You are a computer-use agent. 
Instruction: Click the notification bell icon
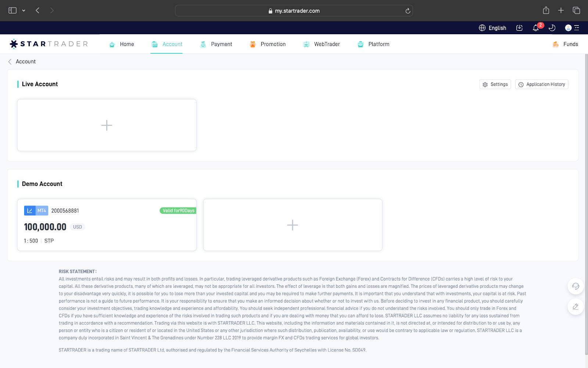pos(536,28)
